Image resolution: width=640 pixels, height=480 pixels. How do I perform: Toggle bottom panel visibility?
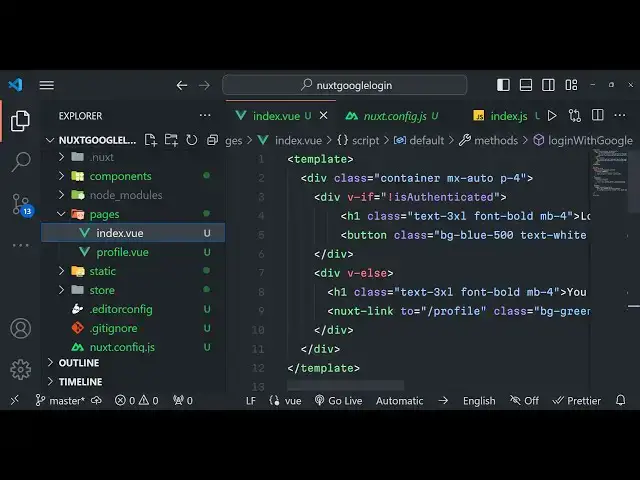pyautogui.click(x=526, y=85)
